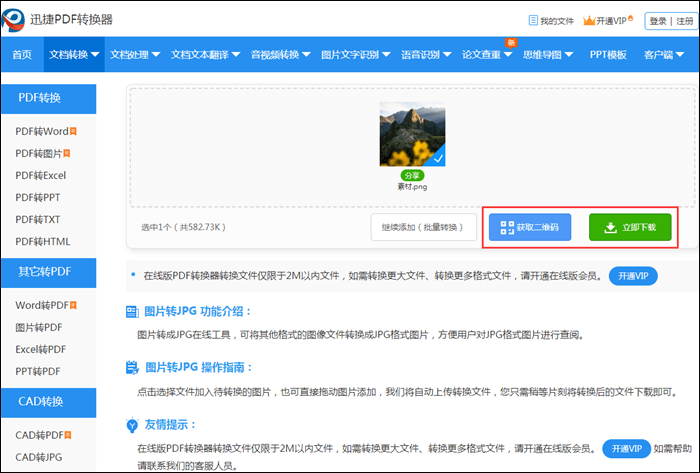Click the 图片转JPG 功能介绍 heading icon

tap(132, 311)
